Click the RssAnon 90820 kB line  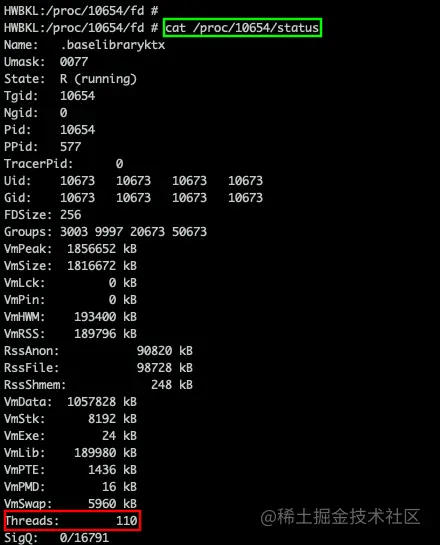(98, 351)
